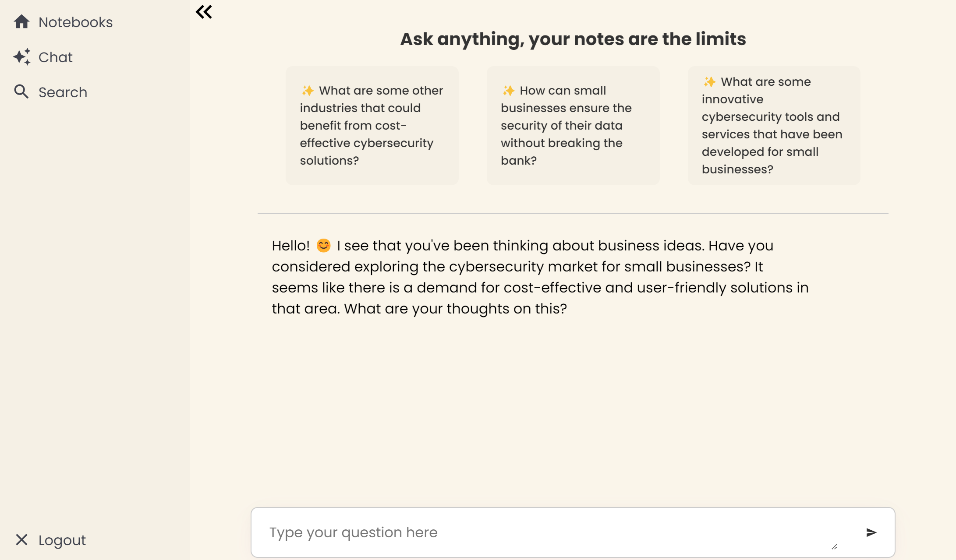Click sparkle icon on 'How can small' card
The height and width of the screenshot is (560, 956).
508,91
